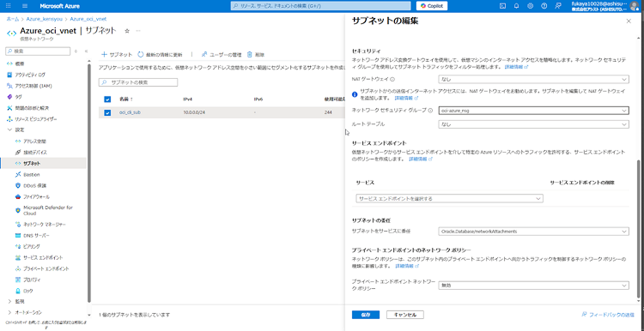This screenshot has height=331, width=644.
Task: Uncheck the oci_cli_sub row checkbox
Action: tap(107, 113)
